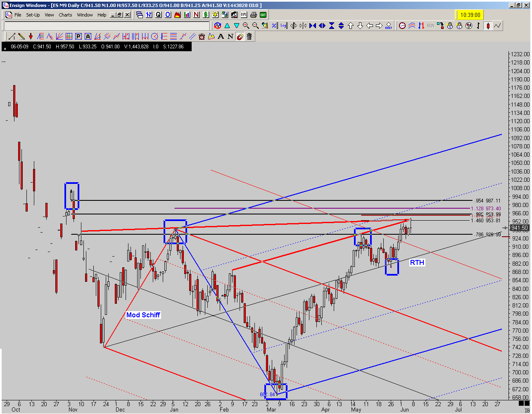Delete drawings with the trash can icon
Image resolution: width=532 pixels, height=414 pixels.
coord(249,36)
